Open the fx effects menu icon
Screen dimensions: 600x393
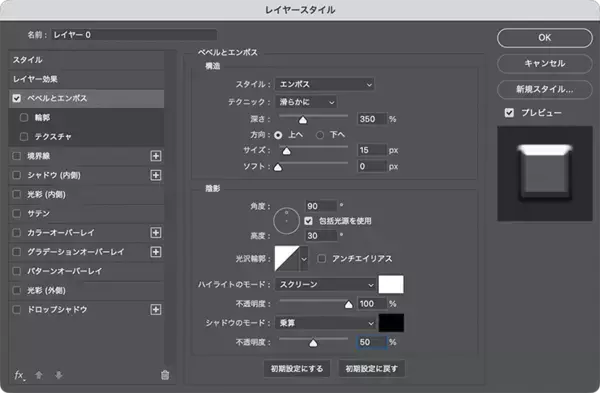19,375
